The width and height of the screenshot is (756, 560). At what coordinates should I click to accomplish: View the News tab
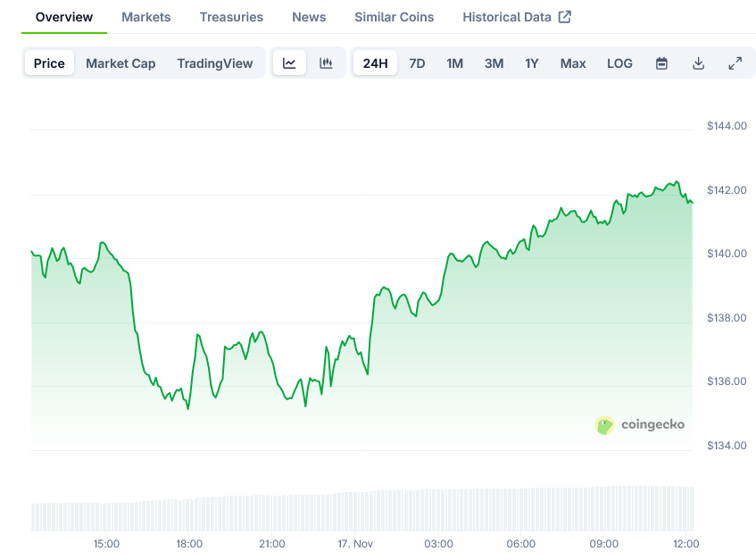309,16
